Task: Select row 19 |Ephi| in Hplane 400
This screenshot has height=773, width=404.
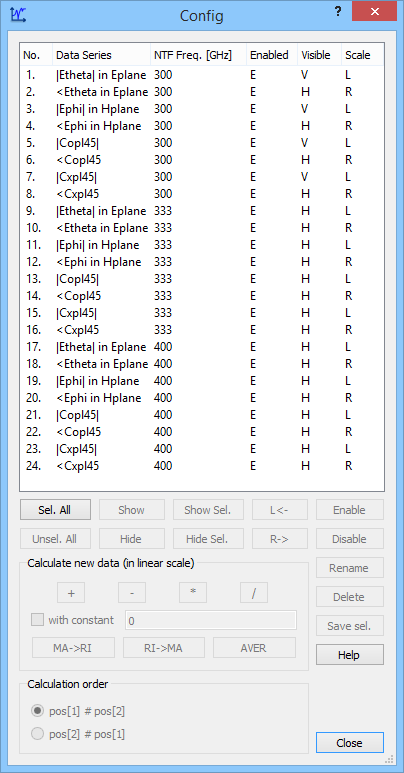Action: pos(202,381)
